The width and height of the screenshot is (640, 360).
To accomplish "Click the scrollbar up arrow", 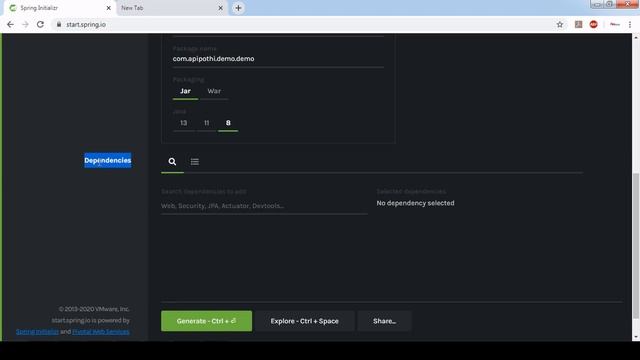I will tap(636, 38).
